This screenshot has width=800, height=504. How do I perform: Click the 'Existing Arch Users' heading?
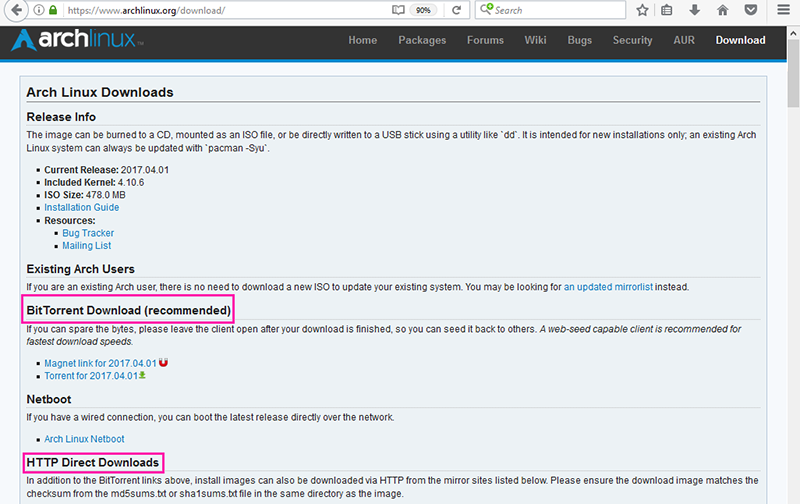pos(81,269)
